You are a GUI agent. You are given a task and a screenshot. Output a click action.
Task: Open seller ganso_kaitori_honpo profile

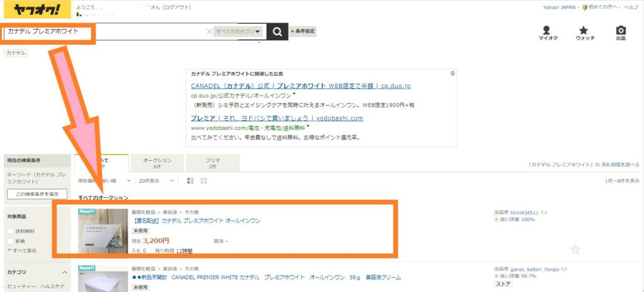[535, 269]
